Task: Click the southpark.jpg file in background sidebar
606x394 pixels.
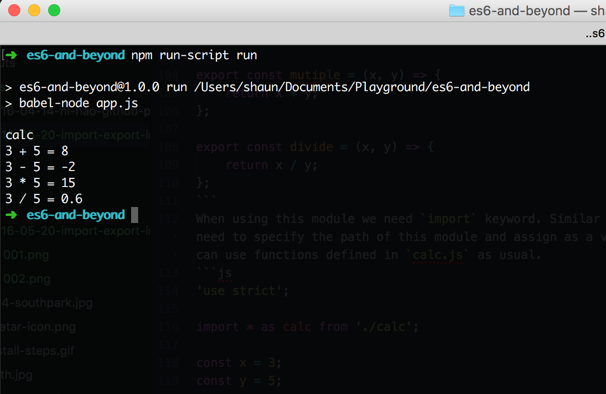Action: point(47,303)
